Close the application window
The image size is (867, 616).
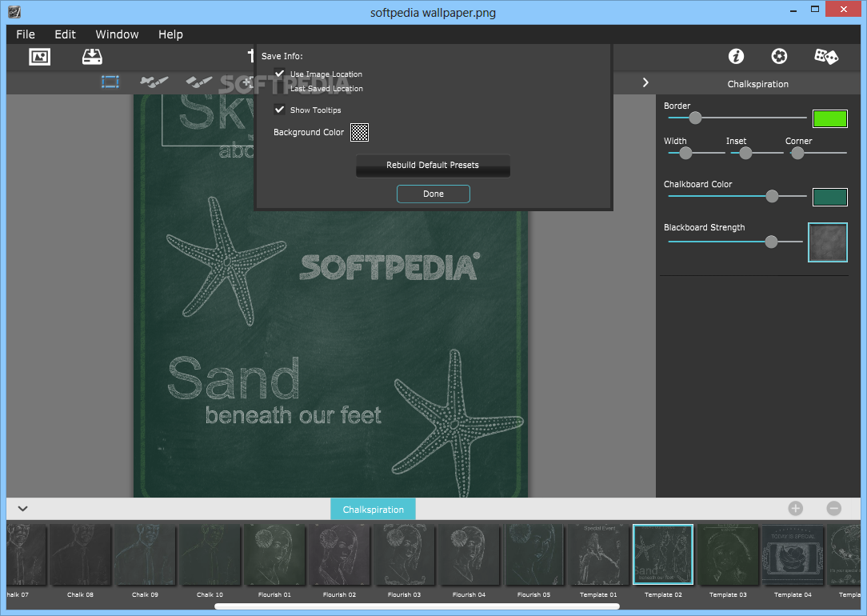pyautogui.click(x=844, y=9)
